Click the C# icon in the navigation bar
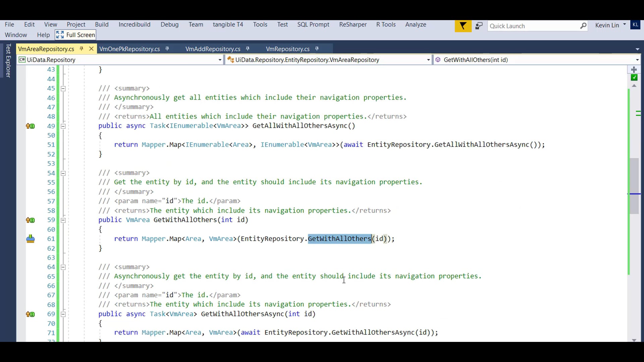Viewport: 644px width, 362px height. 22,60
